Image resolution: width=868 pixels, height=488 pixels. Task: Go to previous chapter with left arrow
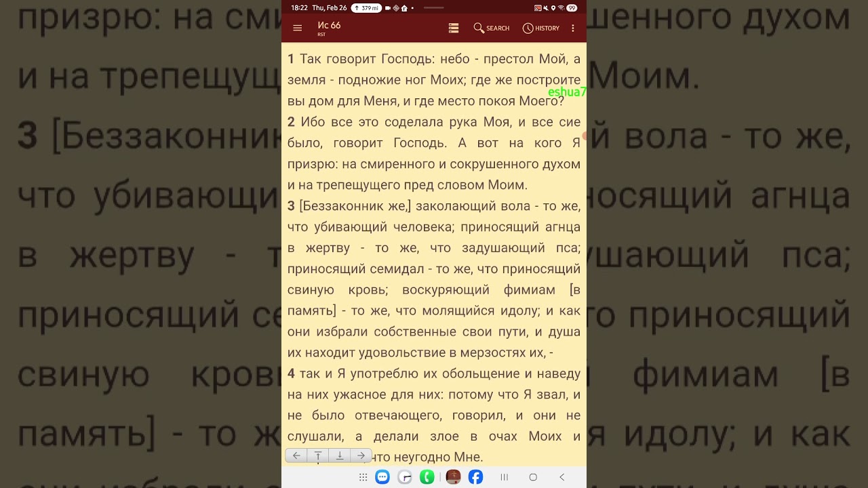(296, 455)
